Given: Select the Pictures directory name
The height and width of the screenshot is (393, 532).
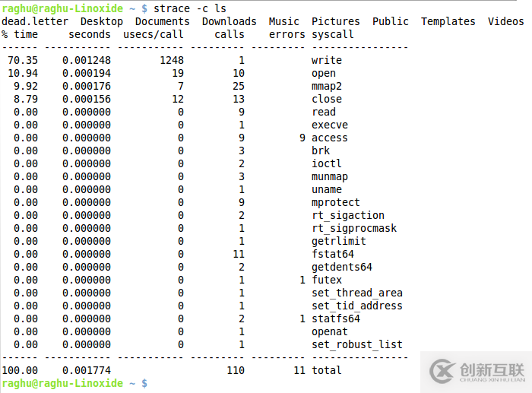Looking at the screenshot, I should click(336, 21).
